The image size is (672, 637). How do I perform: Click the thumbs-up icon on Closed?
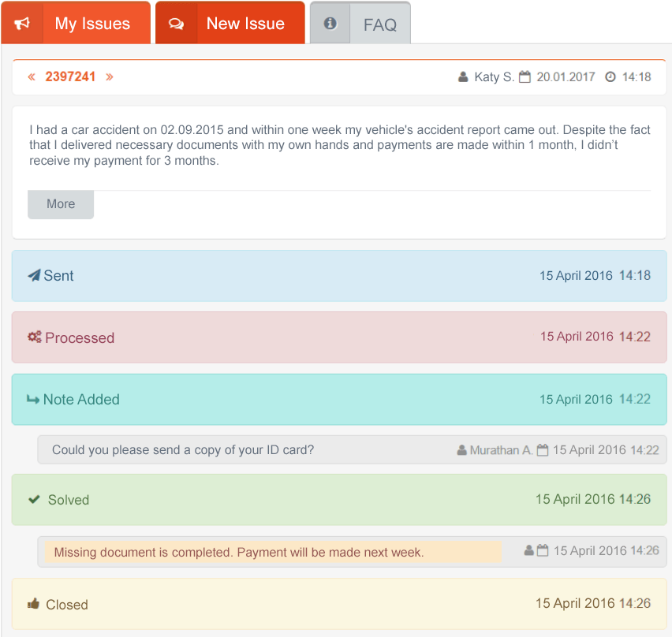click(33, 604)
